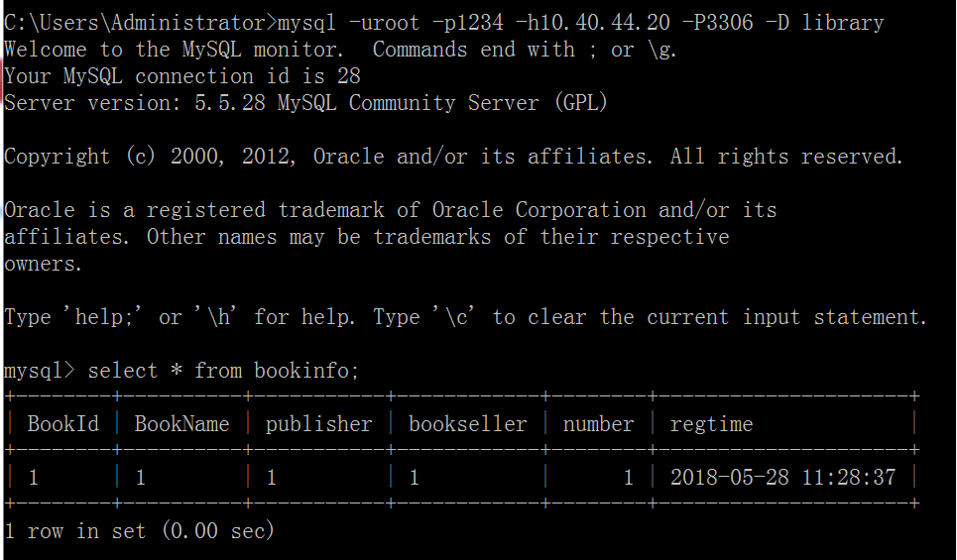Click the "Your MySQL connection id is 28" line
957x560 pixels.
tap(182, 75)
